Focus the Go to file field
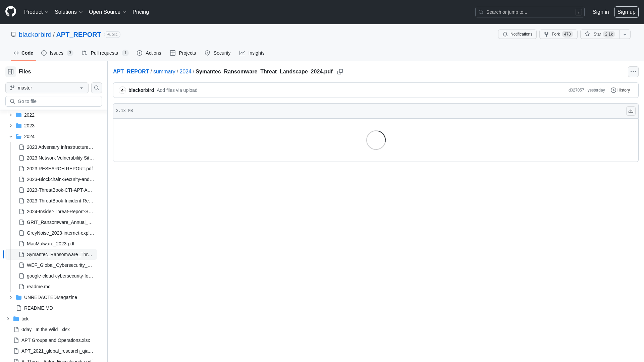The width and height of the screenshot is (644, 362). click(54, 101)
